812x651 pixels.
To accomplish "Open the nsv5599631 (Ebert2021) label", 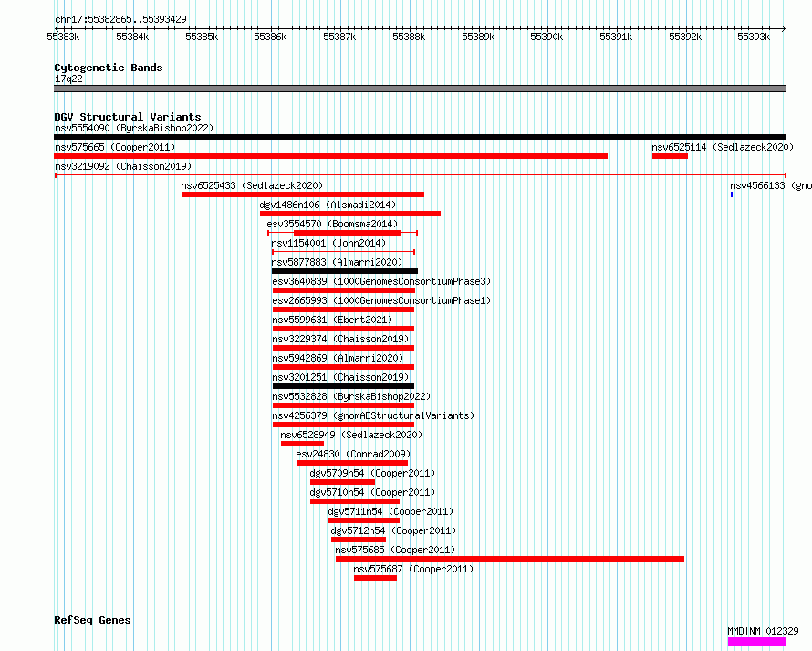I will [332, 320].
